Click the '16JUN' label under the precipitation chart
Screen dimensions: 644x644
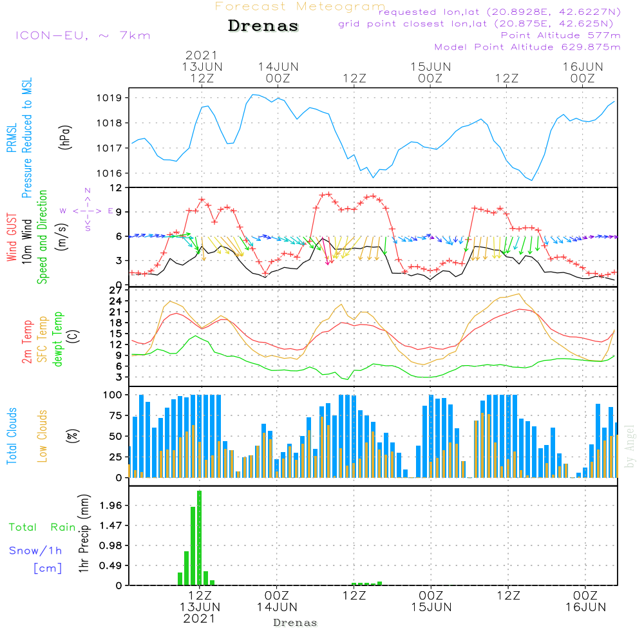tap(585, 607)
